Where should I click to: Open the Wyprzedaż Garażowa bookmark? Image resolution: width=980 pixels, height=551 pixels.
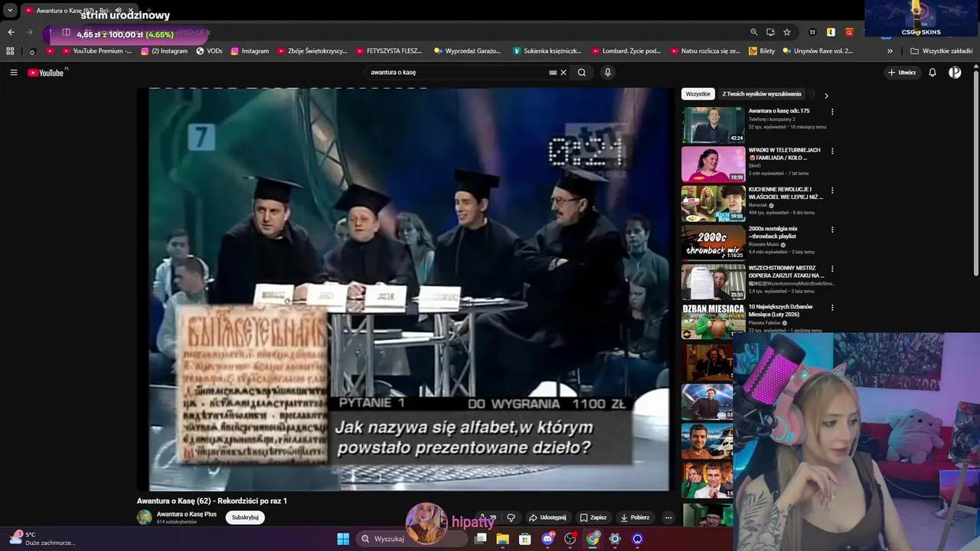tap(467, 51)
